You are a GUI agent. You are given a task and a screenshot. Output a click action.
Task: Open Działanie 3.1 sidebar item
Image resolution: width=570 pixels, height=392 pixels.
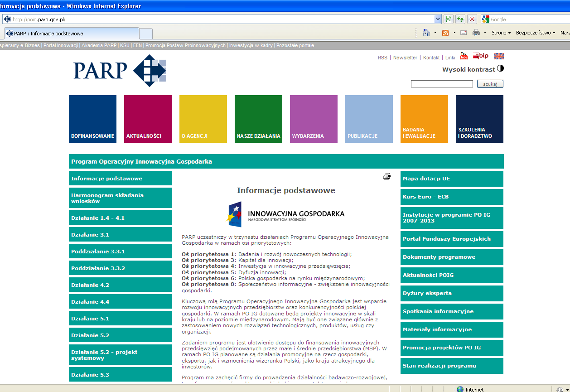[x=120, y=235]
